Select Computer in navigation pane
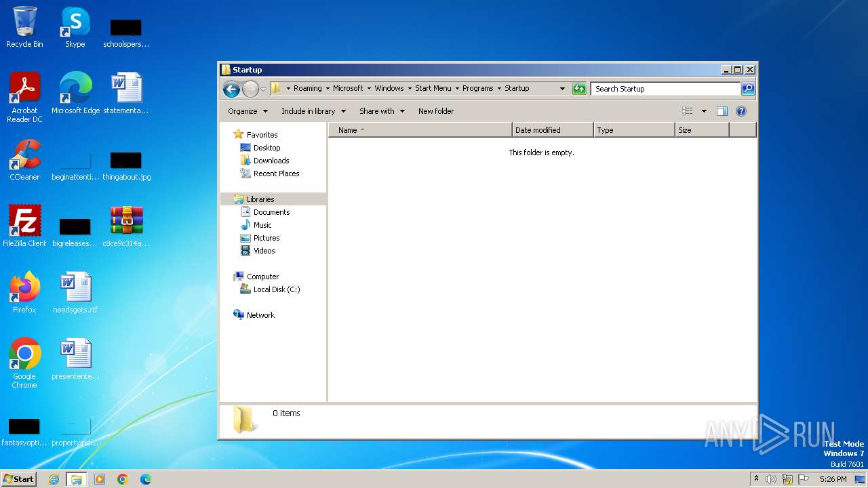Screen dimensions: 868x488 (262, 277)
